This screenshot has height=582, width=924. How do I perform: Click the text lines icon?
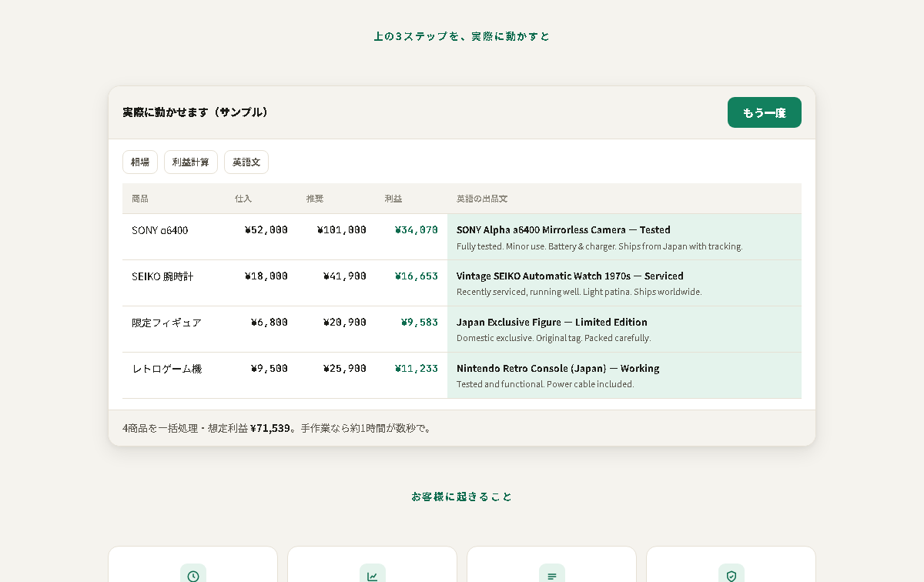(x=551, y=576)
